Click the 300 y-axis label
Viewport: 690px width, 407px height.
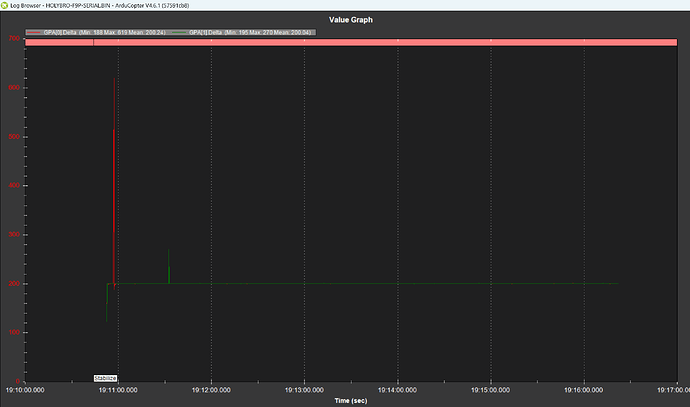(x=14, y=235)
